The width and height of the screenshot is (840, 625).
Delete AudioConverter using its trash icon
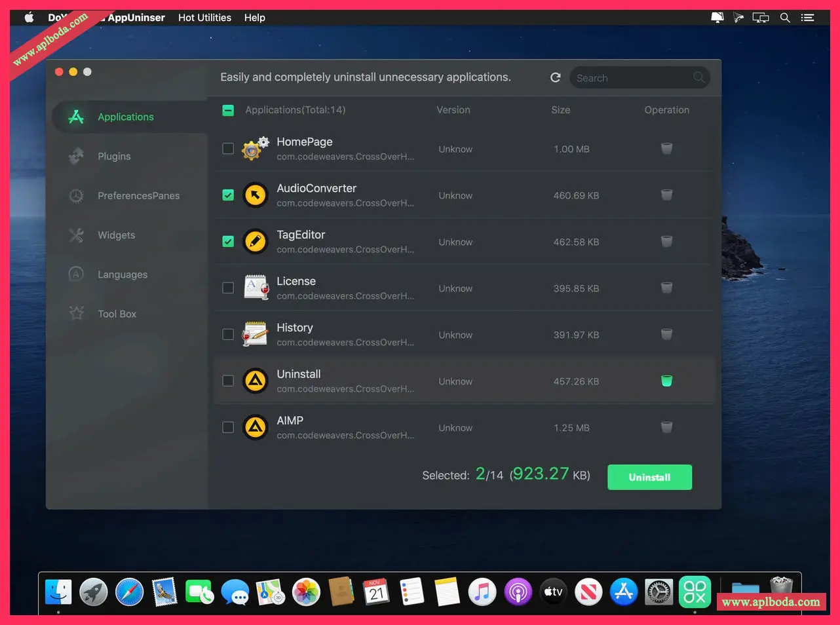(x=666, y=195)
